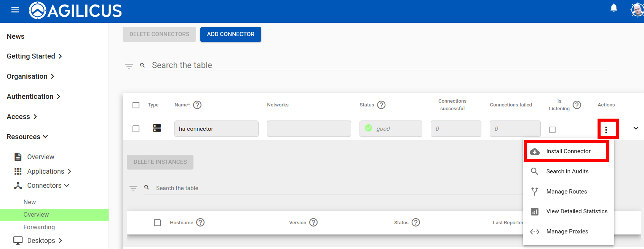Click the help icon next to Version

point(313,222)
